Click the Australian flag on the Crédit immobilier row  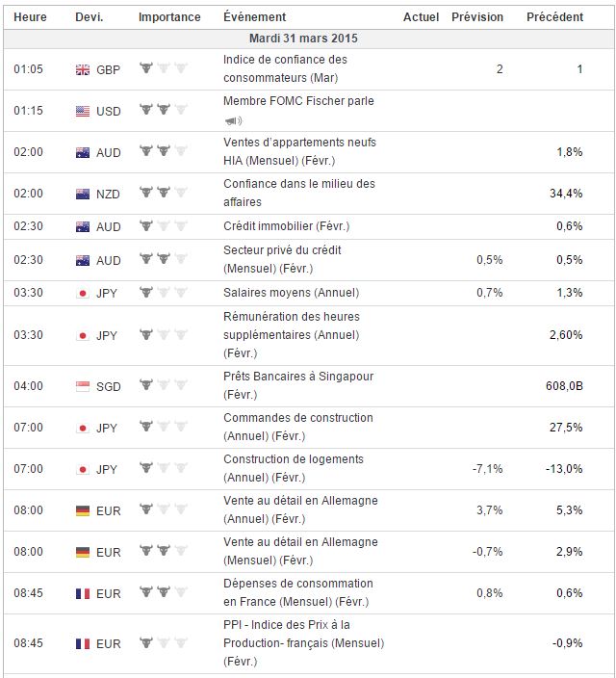click(x=83, y=227)
